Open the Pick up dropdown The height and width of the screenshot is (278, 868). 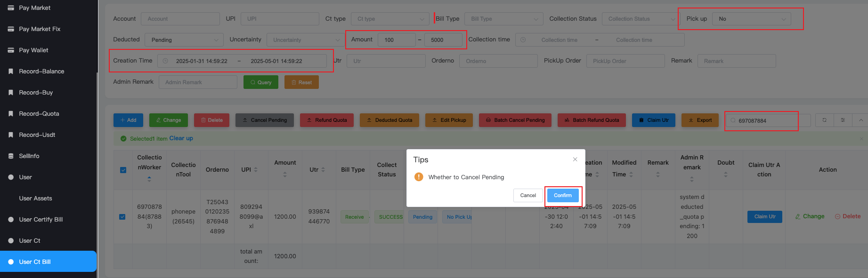[x=751, y=19]
